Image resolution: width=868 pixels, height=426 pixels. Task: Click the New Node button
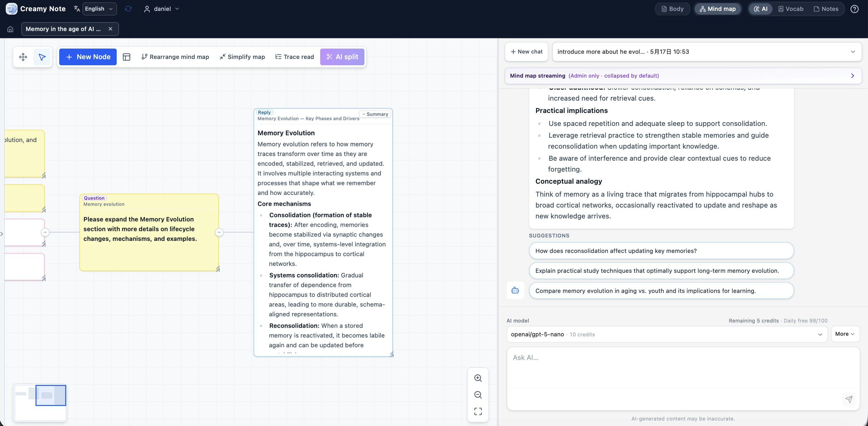tap(88, 57)
